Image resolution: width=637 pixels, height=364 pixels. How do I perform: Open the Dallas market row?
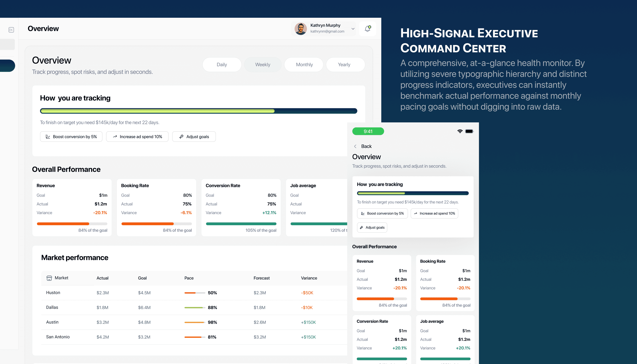click(x=52, y=307)
